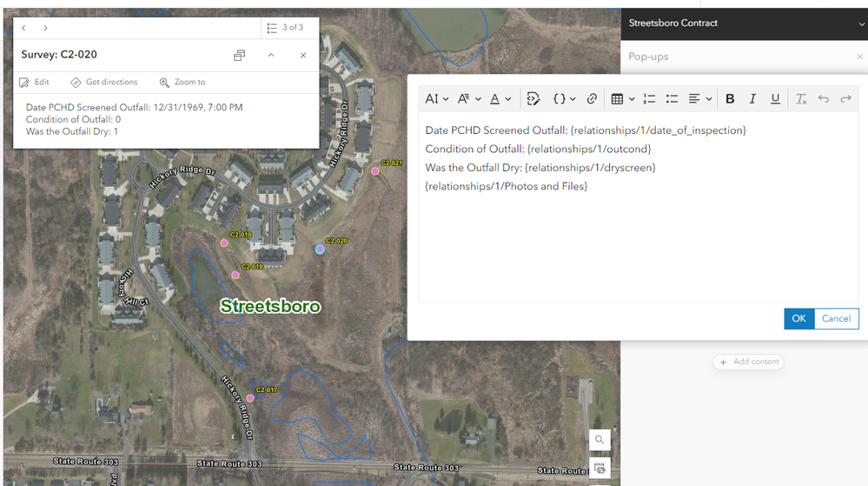868x486 pixels.
Task: Insert a bulleted list
Action: click(x=672, y=98)
